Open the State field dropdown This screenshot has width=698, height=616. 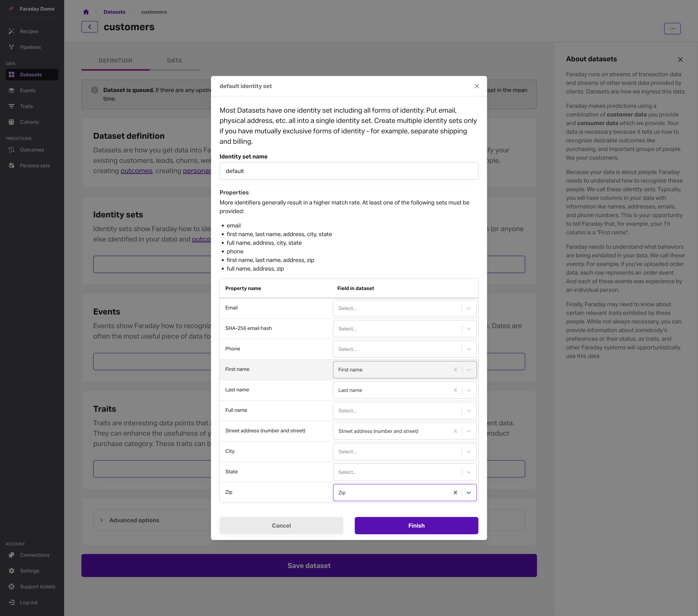pyautogui.click(x=405, y=472)
